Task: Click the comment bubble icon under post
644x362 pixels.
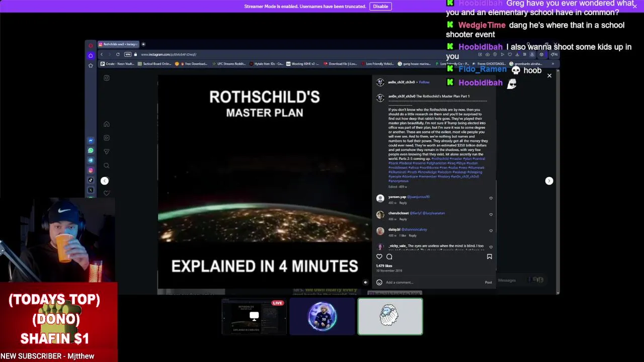Action: (x=389, y=256)
